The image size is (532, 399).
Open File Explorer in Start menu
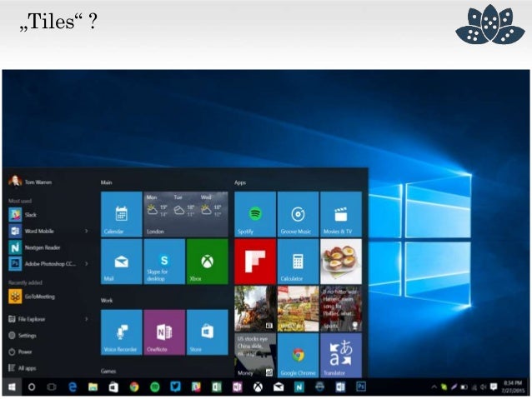click(x=27, y=319)
